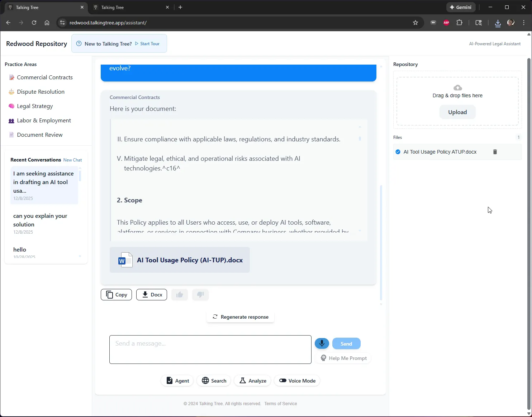Click the help question mark icon
The width and height of the screenshot is (532, 417).
79,44
